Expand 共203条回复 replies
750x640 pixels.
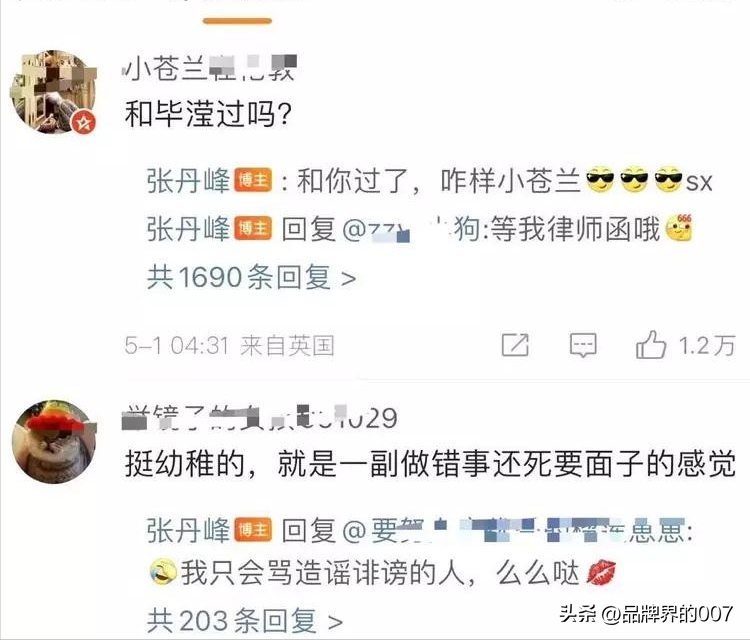tap(245, 621)
